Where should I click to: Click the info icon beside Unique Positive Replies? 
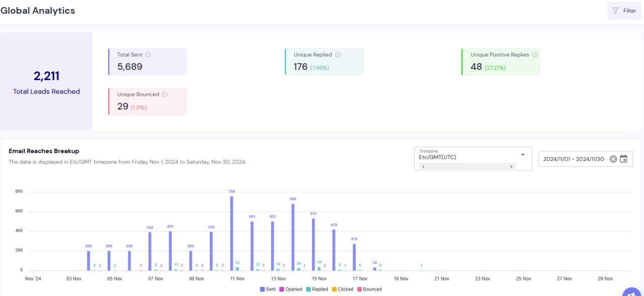pyautogui.click(x=535, y=55)
